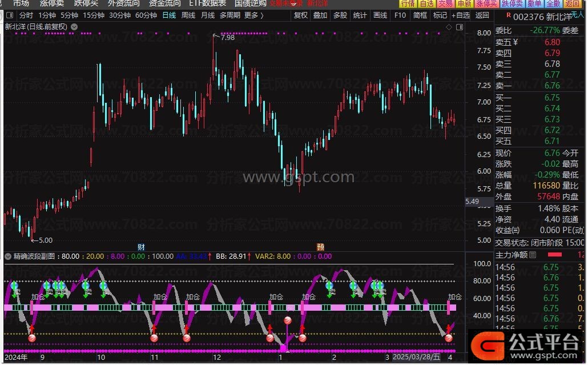Click the 买五 price 6.71

pyautogui.click(x=552, y=141)
